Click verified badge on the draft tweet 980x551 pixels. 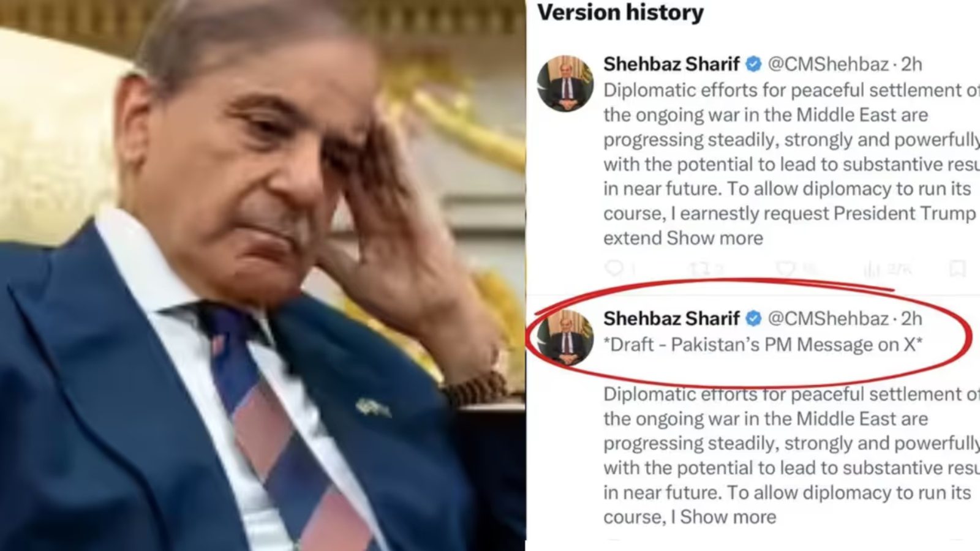point(754,318)
